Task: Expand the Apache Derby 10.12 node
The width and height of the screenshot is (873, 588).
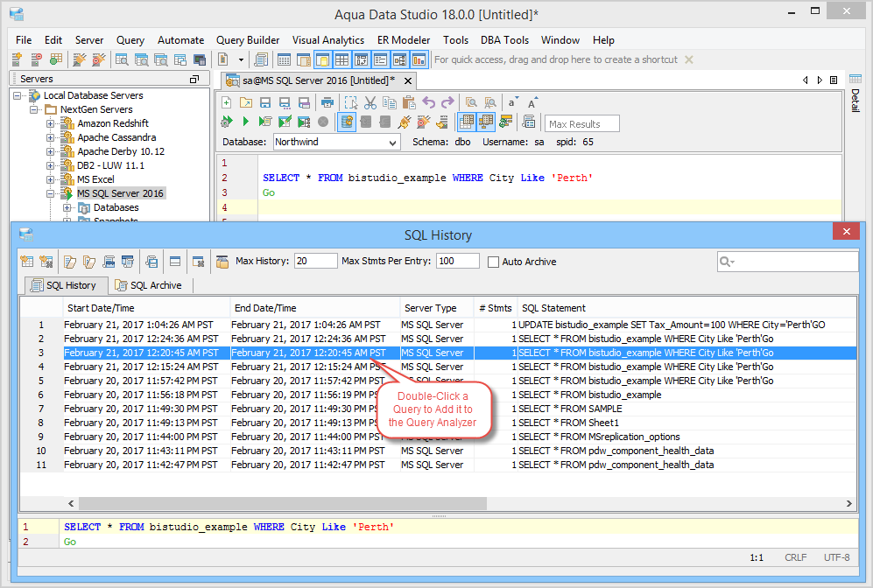Action: coord(50,151)
